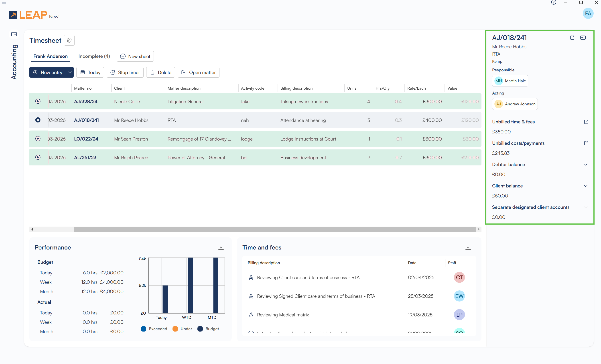Screen dimensions: 601x364
Task: Open timesheet settings gear icon
Action: coord(69,40)
